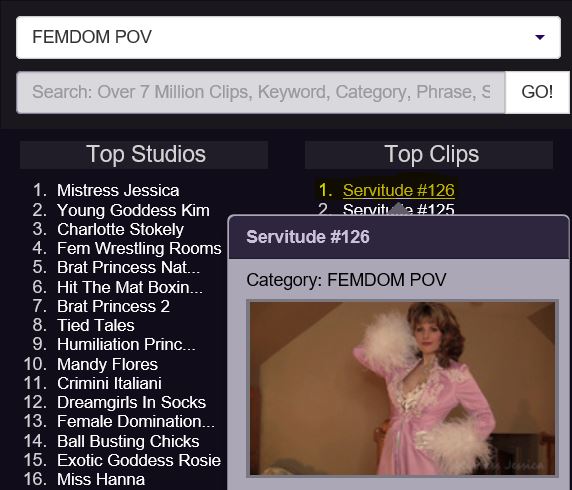Select the Brat Princess 2 studio
572x490 pixels.
click(x=113, y=306)
